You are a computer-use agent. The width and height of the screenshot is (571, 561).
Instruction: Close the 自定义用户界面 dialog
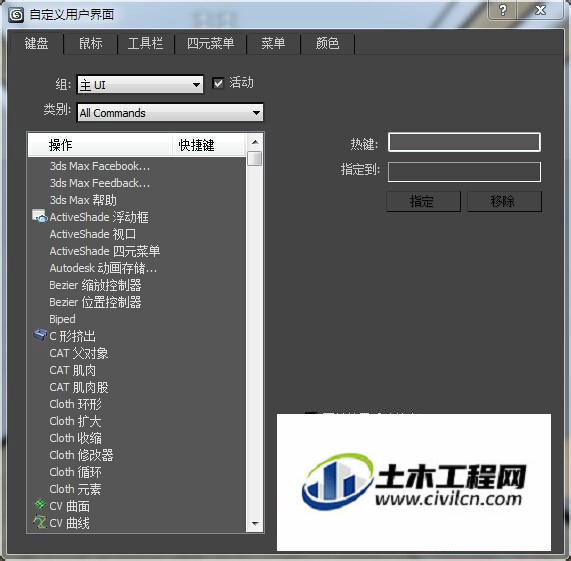pos(540,10)
